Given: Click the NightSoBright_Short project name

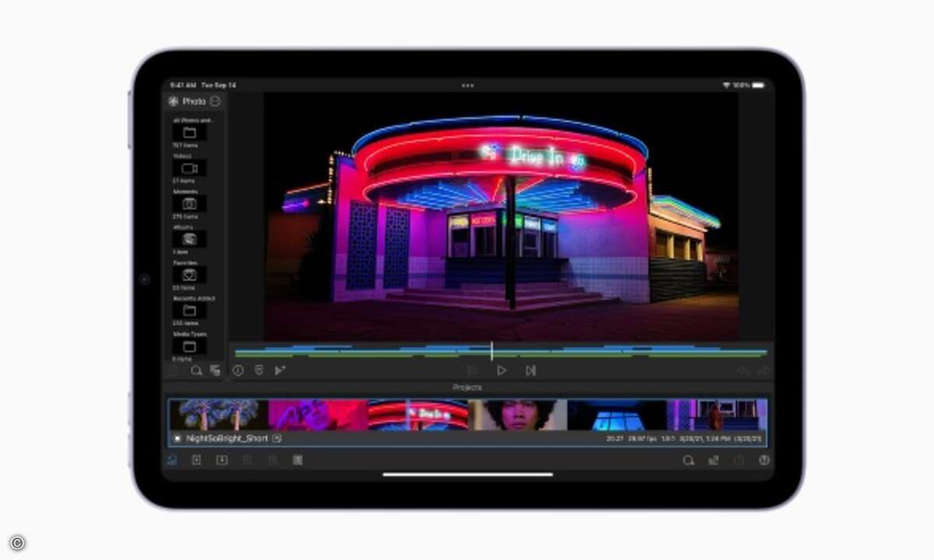Looking at the screenshot, I should pyautogui.click(x=227, y=439).
